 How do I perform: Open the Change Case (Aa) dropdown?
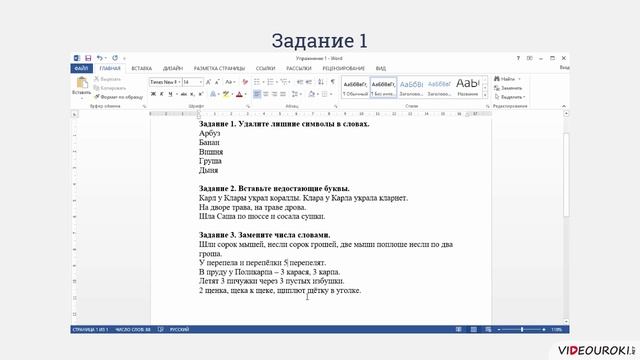230,82
